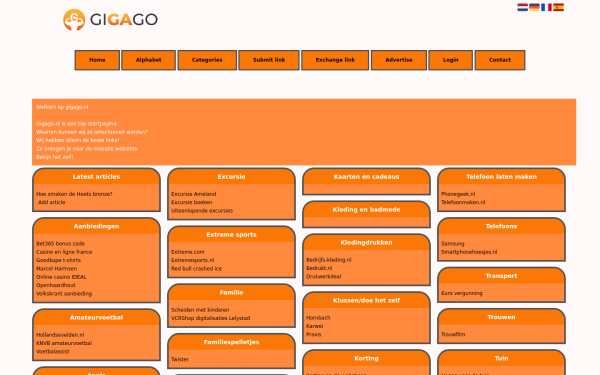Click Klussen/doe het zelf header
The height and width of the screenshot is (375, 600).
coord(366,301)
